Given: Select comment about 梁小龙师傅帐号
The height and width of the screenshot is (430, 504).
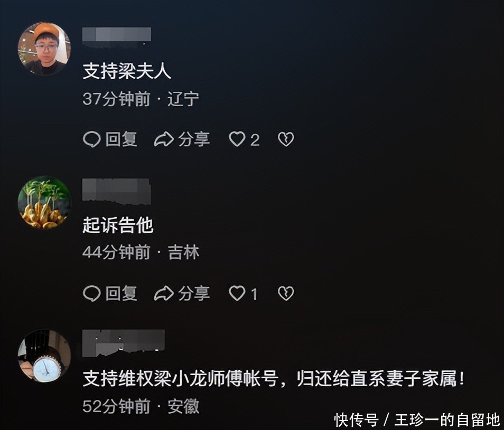Looking at the screenshot, I should click(x=274, y=378).
